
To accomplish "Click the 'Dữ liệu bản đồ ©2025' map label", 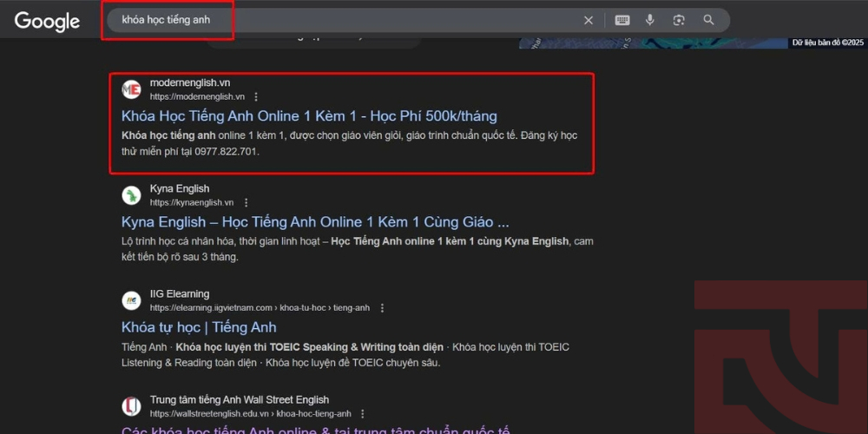I will coord(827,43).
